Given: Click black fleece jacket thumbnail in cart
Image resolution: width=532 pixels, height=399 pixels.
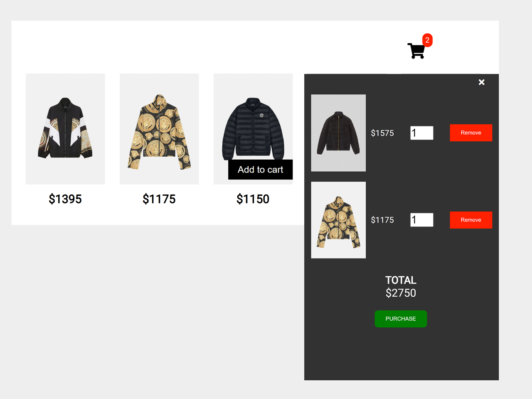Looking at the screenshot, I should pyautogui.click(x=338, y=133).
